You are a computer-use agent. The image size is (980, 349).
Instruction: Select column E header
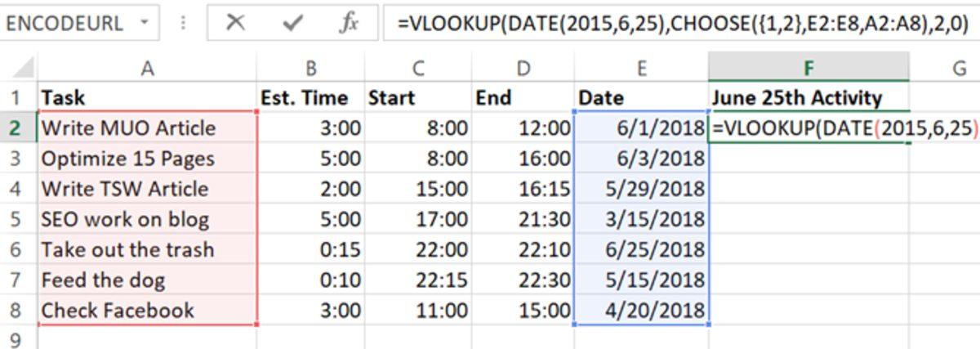click(642, 69)
